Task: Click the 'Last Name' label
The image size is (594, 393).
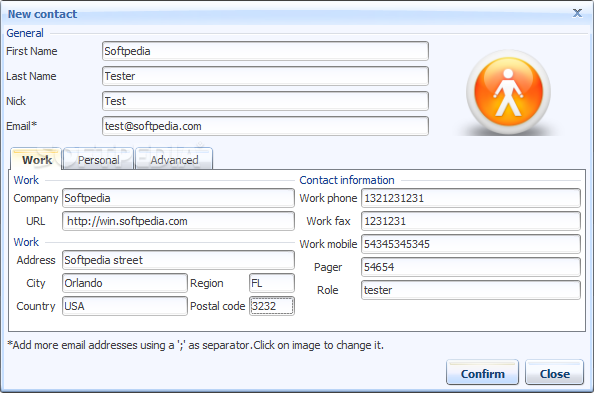Action: (x=31, y=76)
